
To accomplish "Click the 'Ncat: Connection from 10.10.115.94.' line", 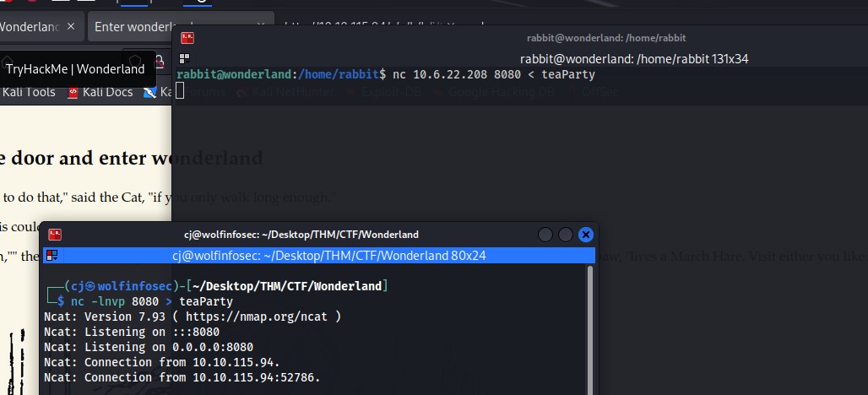I will pyautogui.click(x=162, y=362).
